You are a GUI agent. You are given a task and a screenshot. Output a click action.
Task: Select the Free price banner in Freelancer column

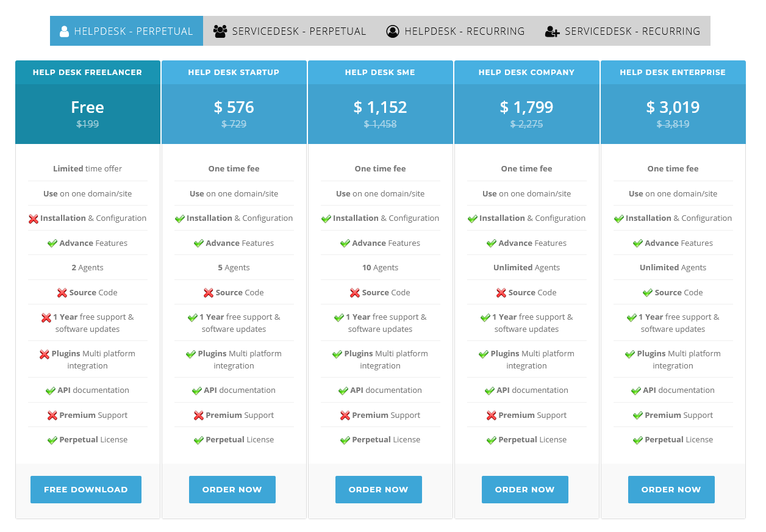pos(87,107)
